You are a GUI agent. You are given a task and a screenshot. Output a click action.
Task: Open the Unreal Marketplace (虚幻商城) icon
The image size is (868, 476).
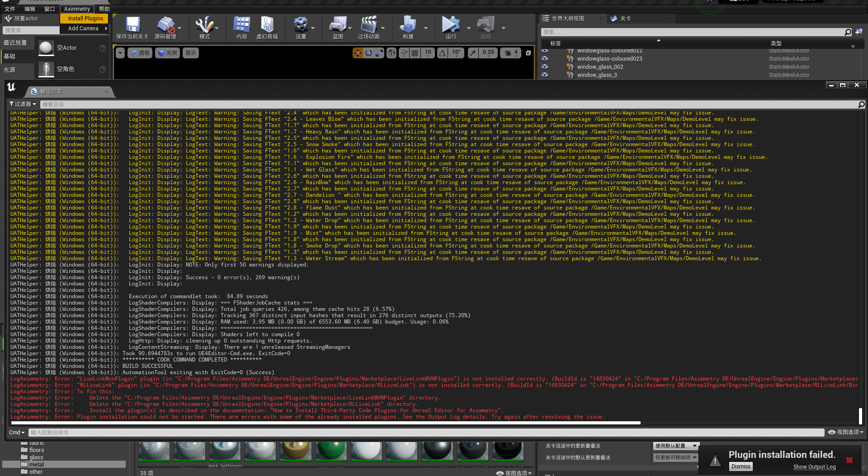click(x=267, y=25)
